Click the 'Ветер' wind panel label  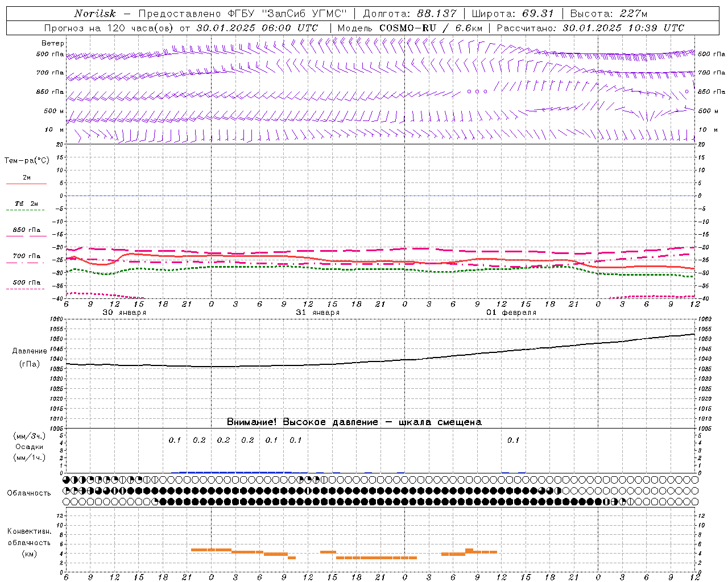pyautogui.click(x=53, y=43)
